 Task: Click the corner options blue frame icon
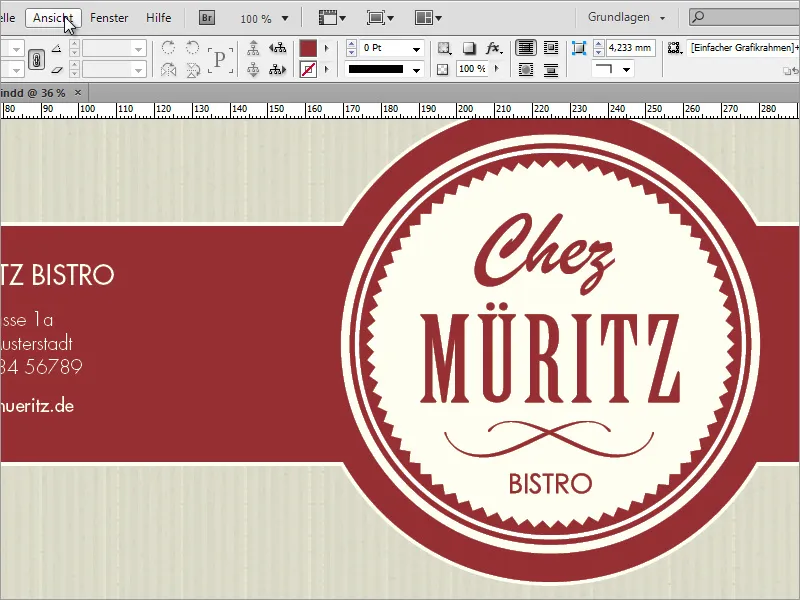point(579,48)
